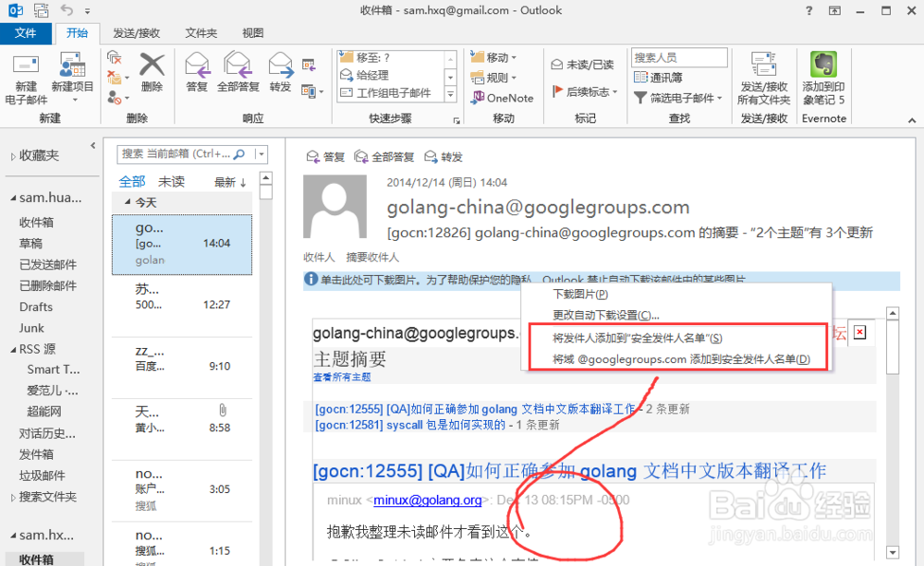Expand 搜索文件夹 in folder list
Image resolution: width=924 pixels, height=566 pixels.
coord(13,498)
